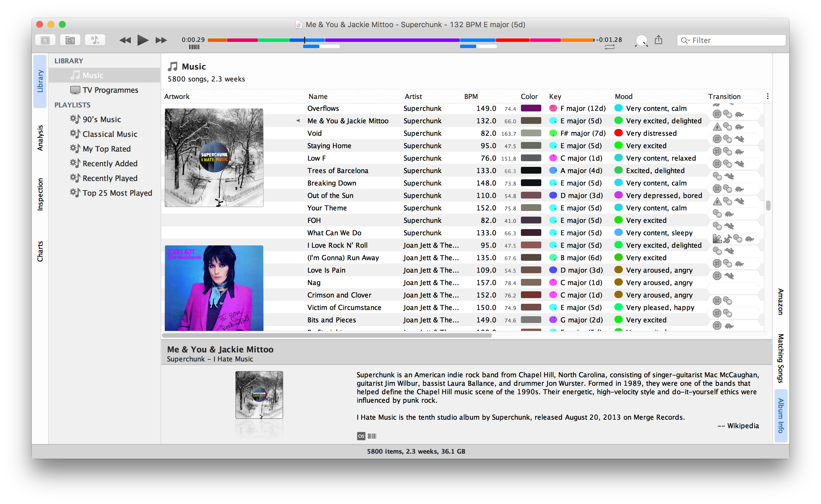The image size is (821, 504).
Task: Click the add starred music note button
Action: (x=95, y=40)
